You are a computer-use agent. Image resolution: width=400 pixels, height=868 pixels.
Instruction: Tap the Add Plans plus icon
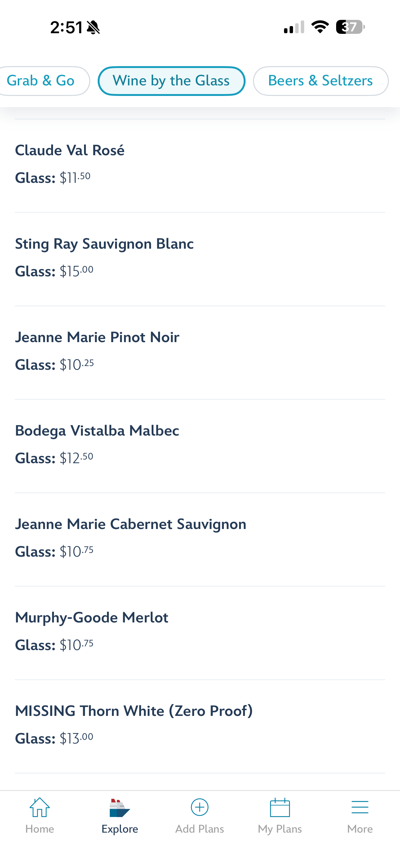[200, 807]
